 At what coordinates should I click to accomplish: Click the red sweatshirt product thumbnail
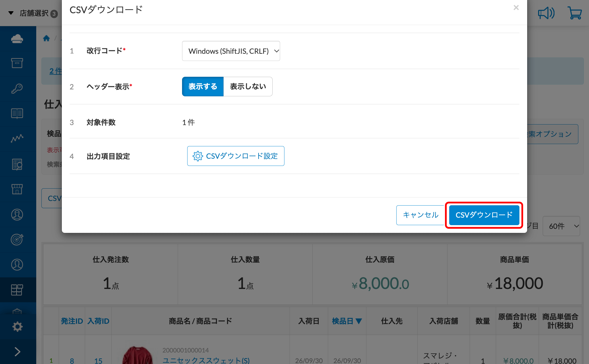point(137,355)
